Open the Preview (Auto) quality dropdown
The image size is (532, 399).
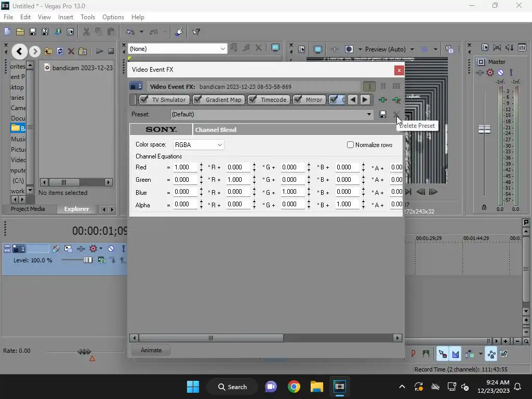point(412,49)
